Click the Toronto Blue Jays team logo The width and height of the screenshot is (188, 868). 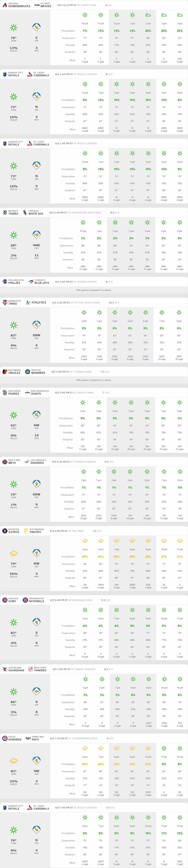pyautogui.click(x=31, y=282)
